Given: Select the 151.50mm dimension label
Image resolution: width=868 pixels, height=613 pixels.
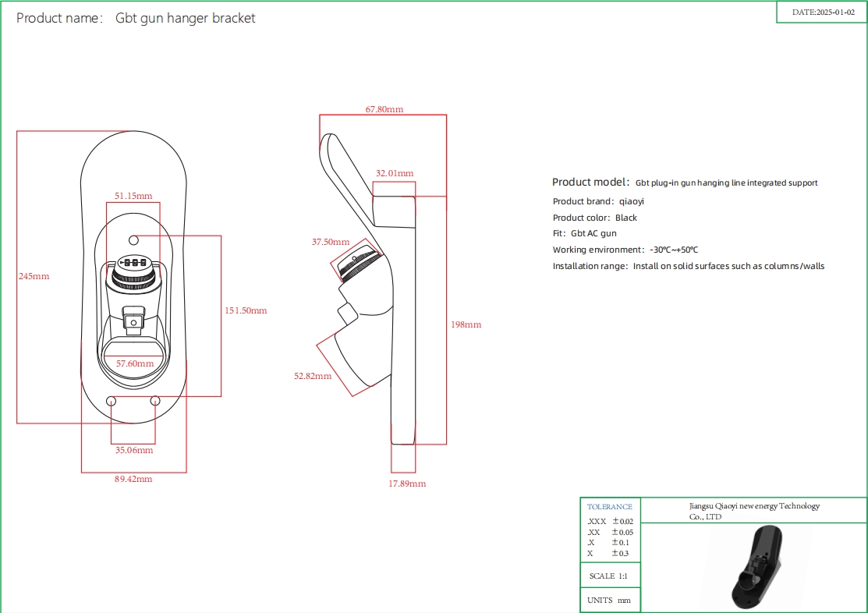Looking at the screenshot, I should [x=246, y=310].
